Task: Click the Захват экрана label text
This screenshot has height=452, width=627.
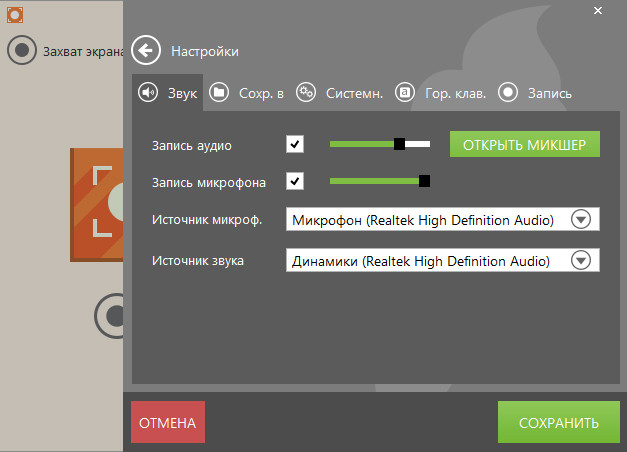Action: coord(83,52)
